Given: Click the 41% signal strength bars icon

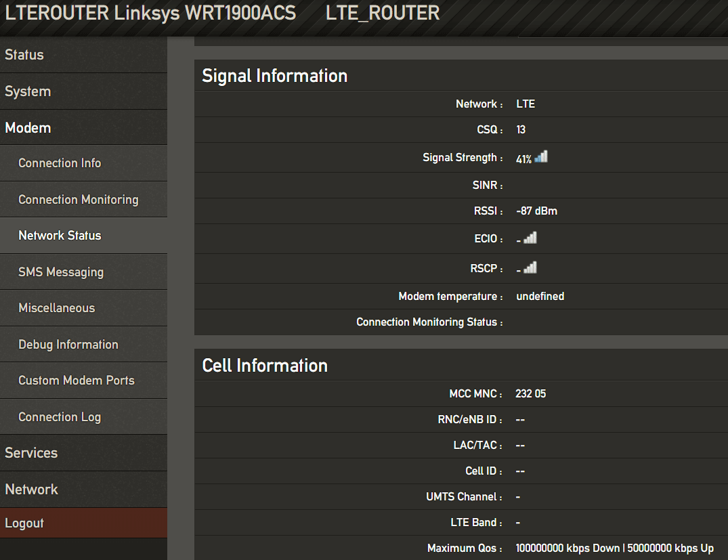Looking at the screenshot, I should tap(540, 156).
